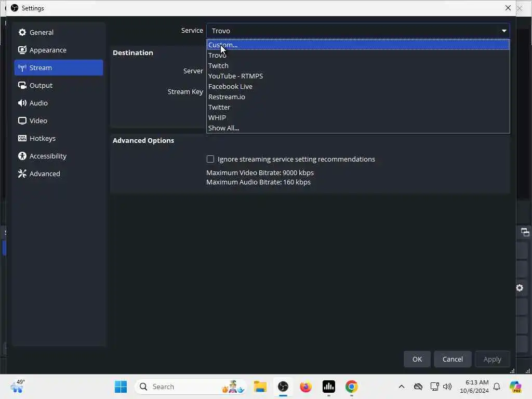532x399 pixels.
Task: Open the Copilot preview icon in taskbar
Action: point(515,387)
